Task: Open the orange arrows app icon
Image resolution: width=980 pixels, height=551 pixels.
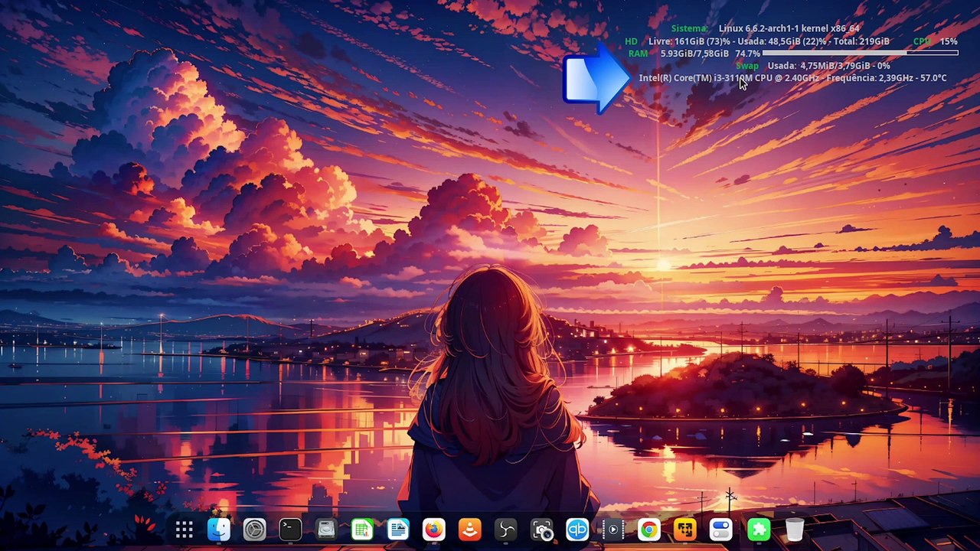Action: [x=684, y=530]
